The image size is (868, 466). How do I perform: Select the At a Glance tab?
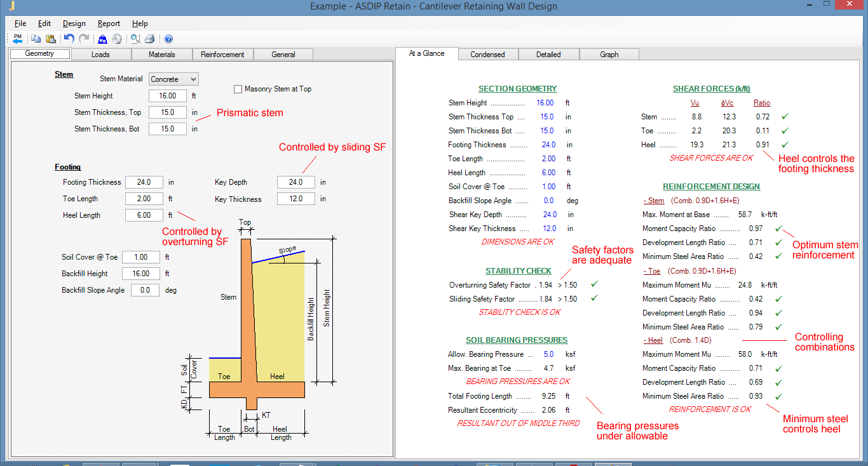tap(427, 54)
